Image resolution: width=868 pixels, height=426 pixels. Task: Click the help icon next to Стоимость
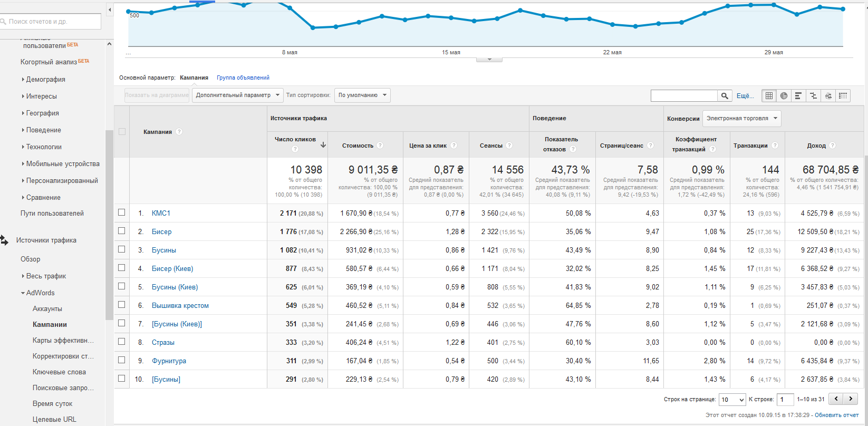pos(380,146)
